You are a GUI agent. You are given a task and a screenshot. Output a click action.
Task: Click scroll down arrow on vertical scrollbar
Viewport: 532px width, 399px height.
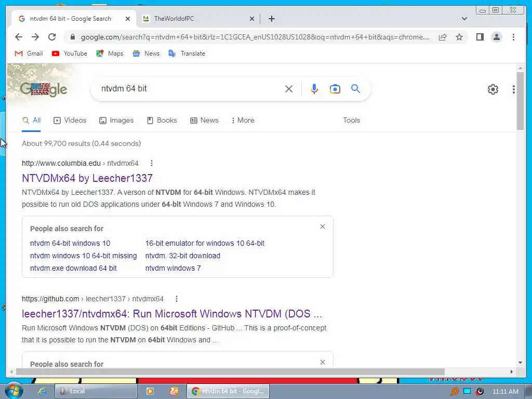(x=520, y=363)
